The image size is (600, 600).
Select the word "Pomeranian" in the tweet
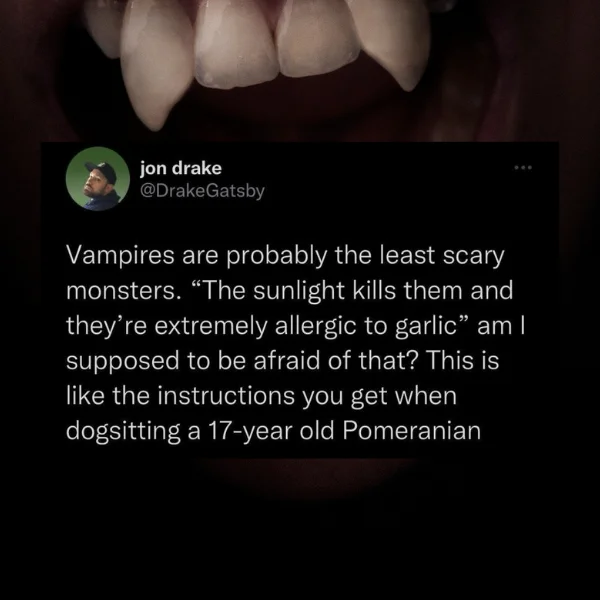pyautogui.click(x=412, y=431)
